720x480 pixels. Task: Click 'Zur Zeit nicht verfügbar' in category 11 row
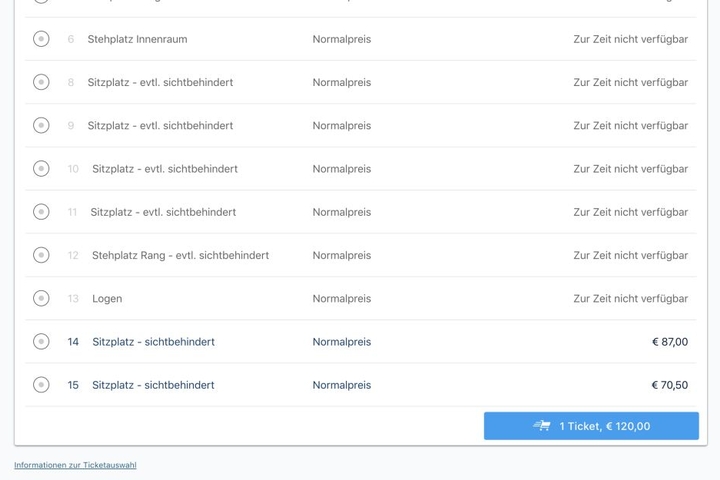[x=630, y=212]
